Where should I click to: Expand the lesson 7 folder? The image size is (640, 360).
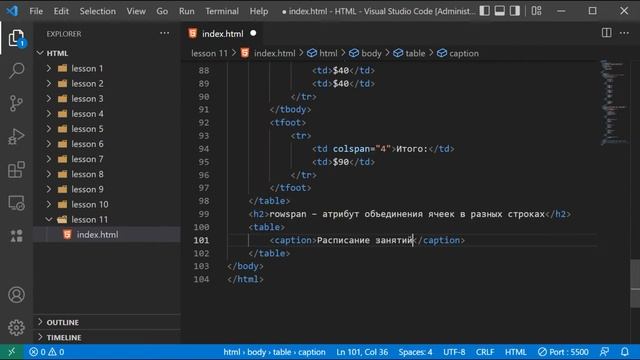(49, 159)
